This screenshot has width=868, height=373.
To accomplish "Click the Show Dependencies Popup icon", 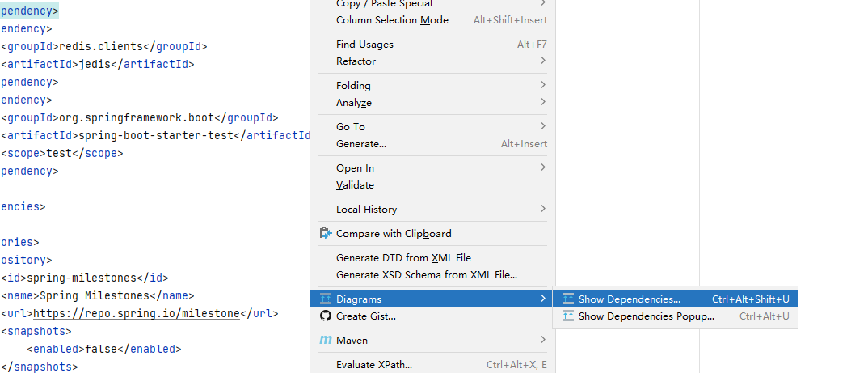I will 568,316.
